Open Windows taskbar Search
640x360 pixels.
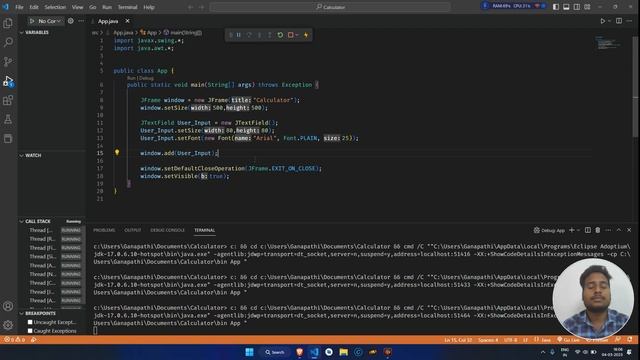pos(275,352)
